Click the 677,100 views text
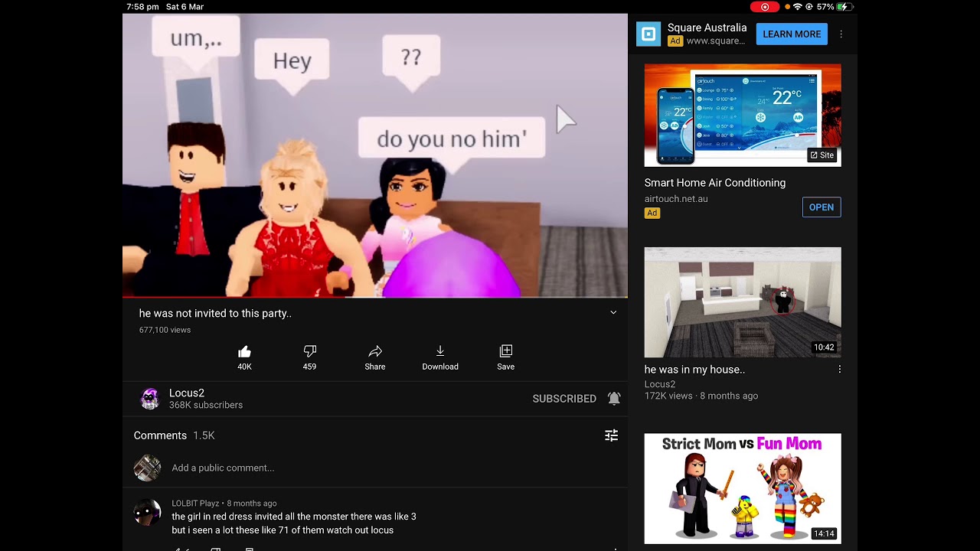Viewport: 980px width, 551px height. pos(165,330)
